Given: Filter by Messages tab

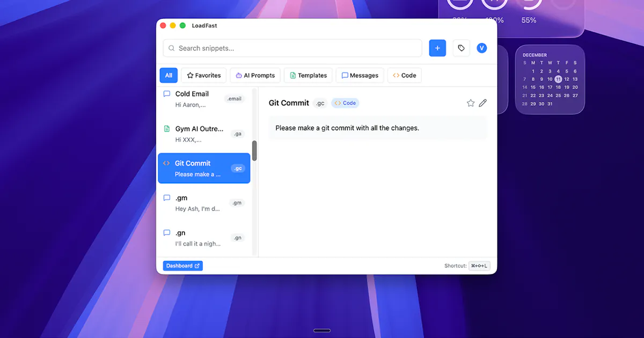Looking at the screenshot, I should pos(360,76).
